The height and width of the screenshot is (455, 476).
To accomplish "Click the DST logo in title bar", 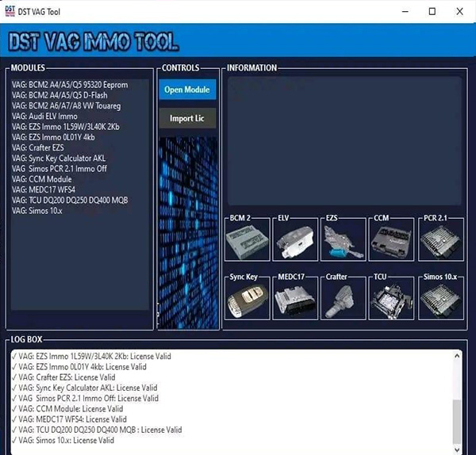I will point(10,11).
